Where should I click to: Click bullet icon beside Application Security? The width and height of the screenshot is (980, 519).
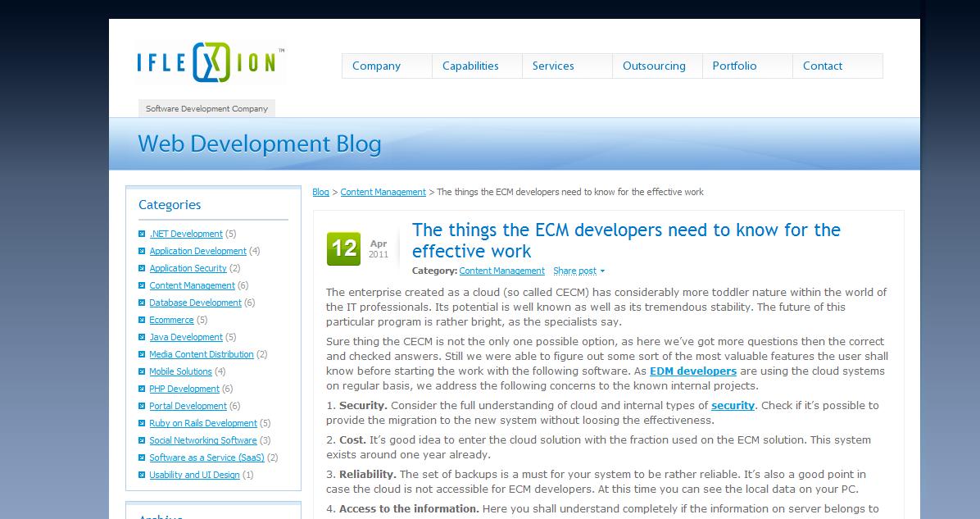click(142, 268)
